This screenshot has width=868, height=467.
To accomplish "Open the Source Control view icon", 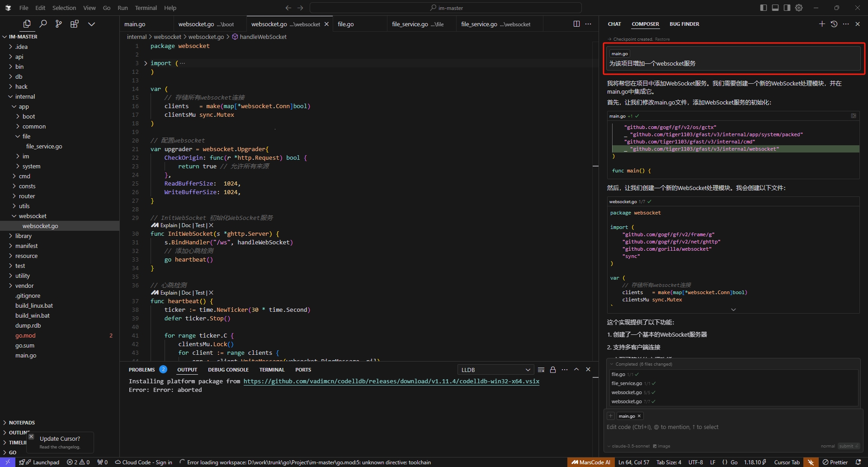I will (x=59, y=24).
